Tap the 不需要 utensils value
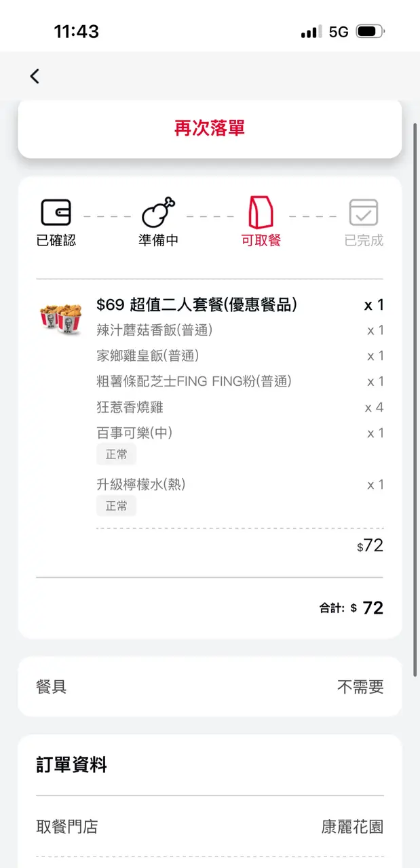This screenshot has height=868, width=420. point(360,687)
